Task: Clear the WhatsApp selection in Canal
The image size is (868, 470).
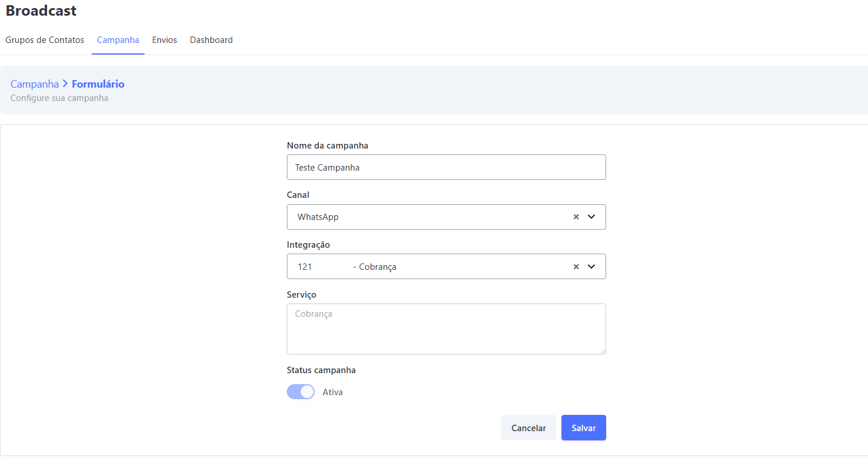Action: click(x=576, y=217)
